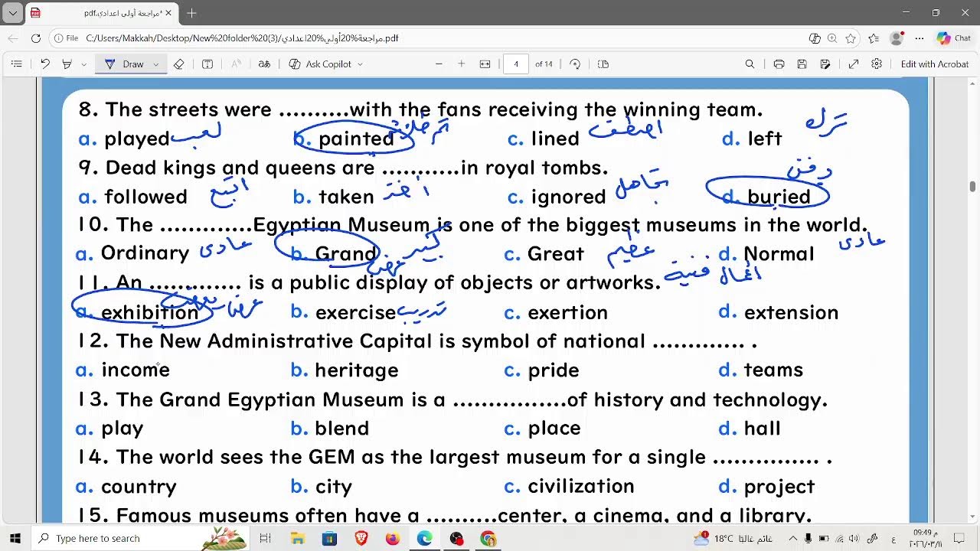Open a new browser tab
The height and width of the screenshot is (551, 980).
pyautogui.click(x=191, y=13)
